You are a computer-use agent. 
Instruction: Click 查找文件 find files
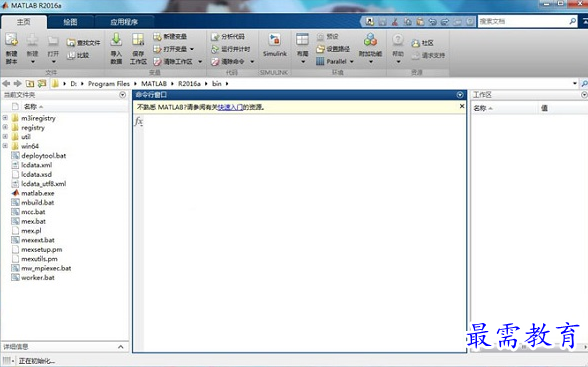pyautogui.click(x=83, y=43)
